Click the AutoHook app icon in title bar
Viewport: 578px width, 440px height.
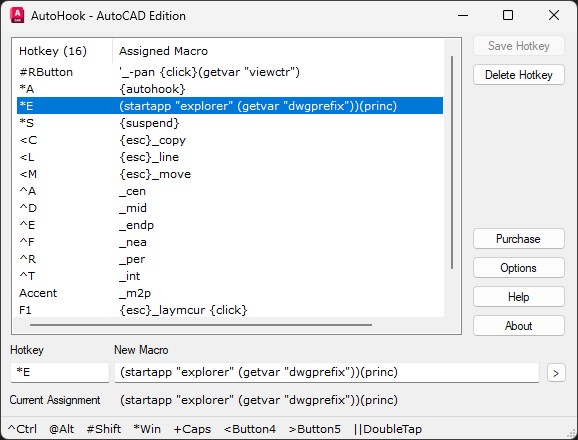(x=17, y=15)
